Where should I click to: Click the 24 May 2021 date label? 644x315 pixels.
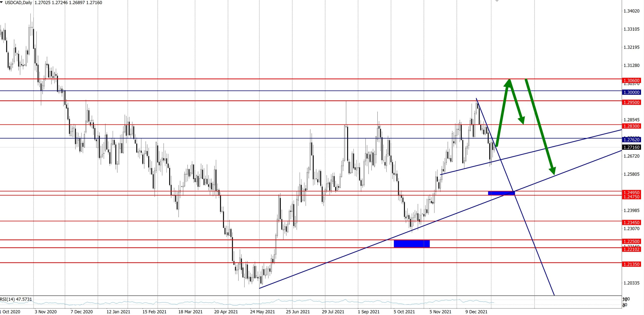tap(262, 312)
